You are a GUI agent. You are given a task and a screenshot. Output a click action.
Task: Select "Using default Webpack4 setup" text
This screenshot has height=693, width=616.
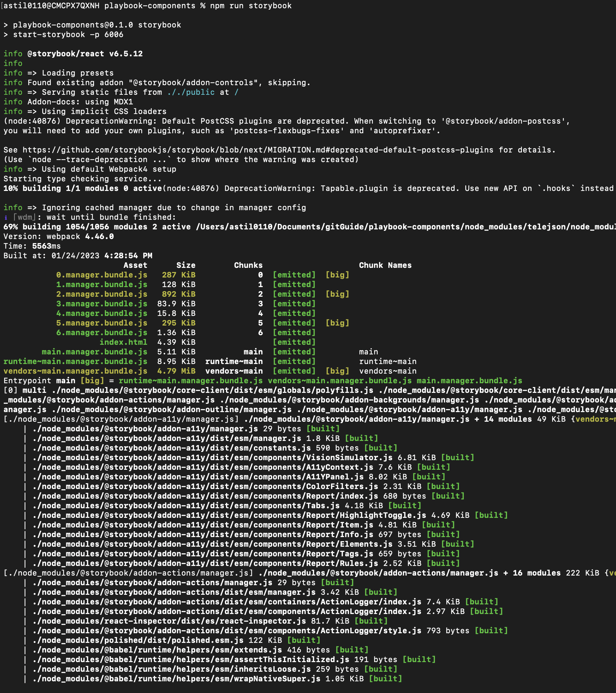(x=109, y=169)
